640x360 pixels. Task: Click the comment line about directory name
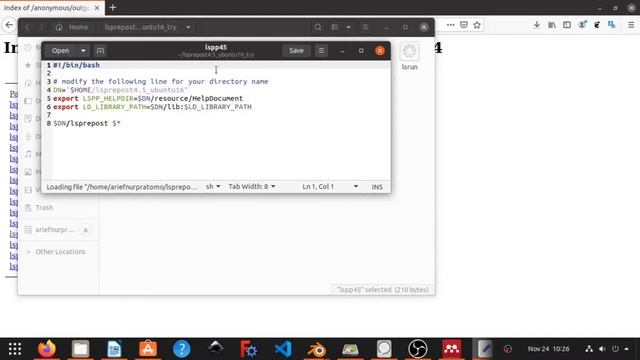point(161,82)
